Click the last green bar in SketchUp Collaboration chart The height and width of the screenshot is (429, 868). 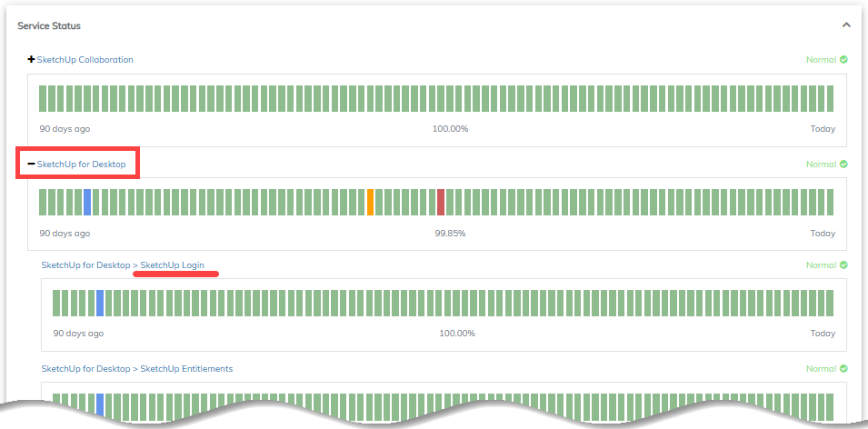click(829, 98)
